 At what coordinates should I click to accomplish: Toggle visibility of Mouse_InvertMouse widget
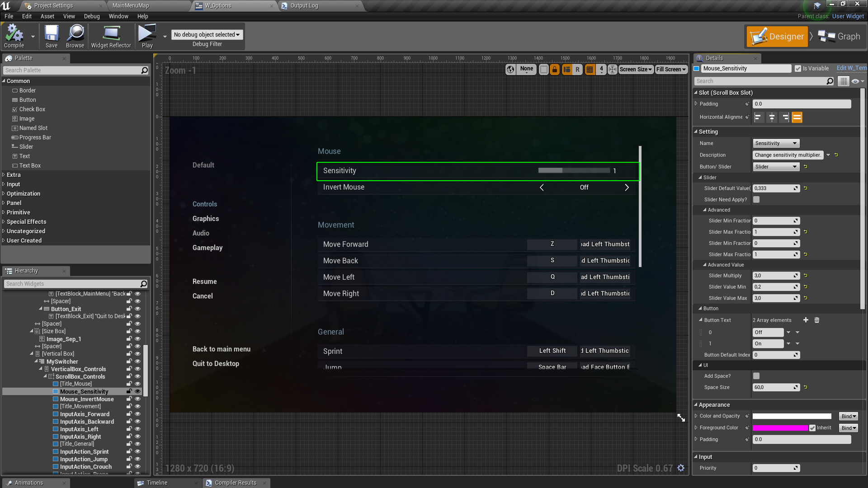138,399
